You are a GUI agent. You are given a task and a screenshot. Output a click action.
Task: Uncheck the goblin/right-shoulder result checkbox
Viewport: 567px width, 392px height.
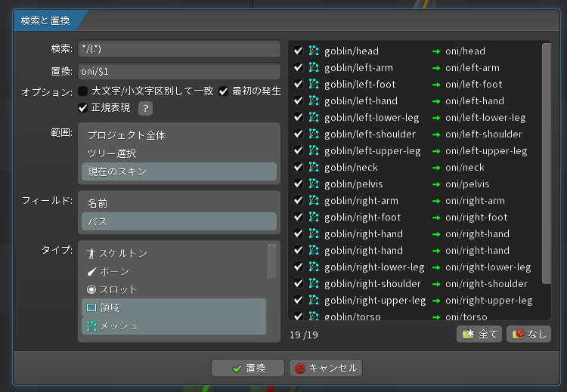tap(299, 283)
